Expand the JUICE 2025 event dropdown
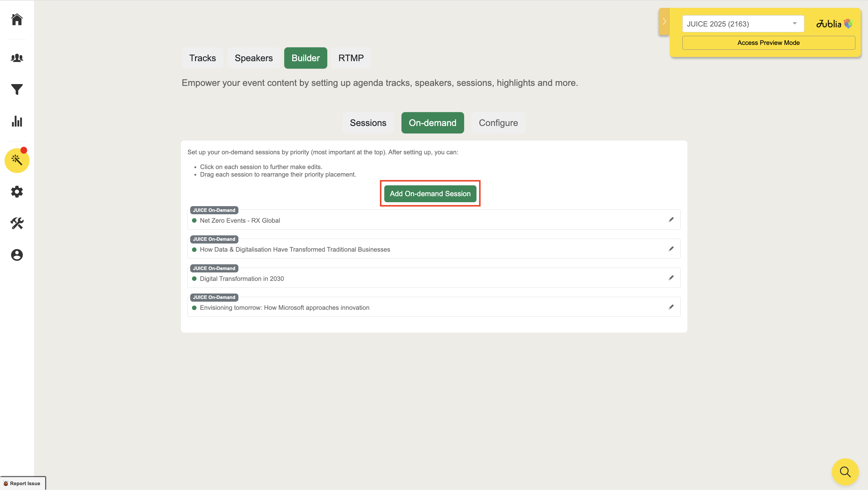The width and height of the screenshot is (868, 490). (x=743, y=24)
